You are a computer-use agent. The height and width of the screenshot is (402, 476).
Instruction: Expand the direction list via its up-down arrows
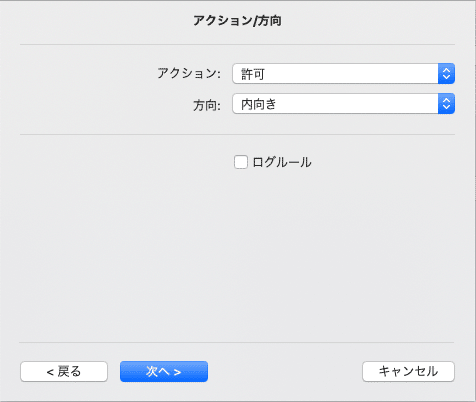coord(446,104)
